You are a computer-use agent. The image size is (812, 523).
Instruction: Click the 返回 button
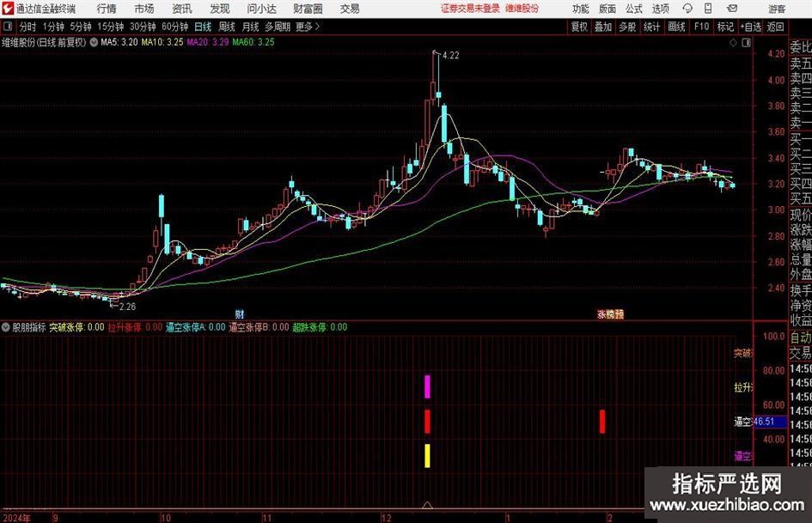click(775, 27)
